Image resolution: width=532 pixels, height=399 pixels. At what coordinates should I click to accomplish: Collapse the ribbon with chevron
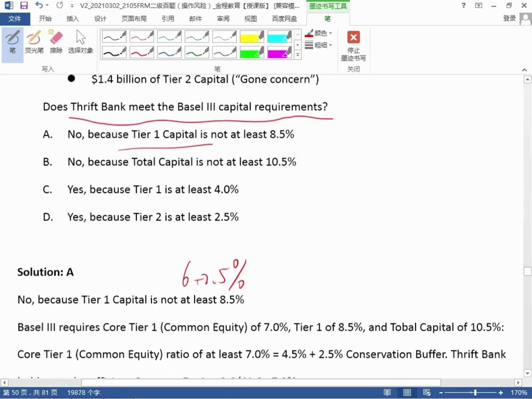[524, 69]
